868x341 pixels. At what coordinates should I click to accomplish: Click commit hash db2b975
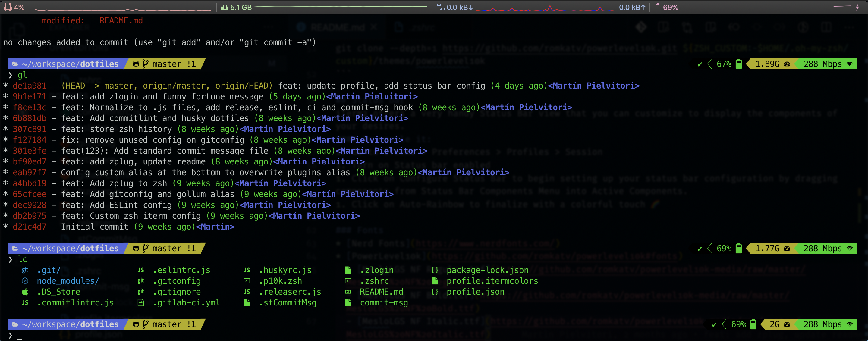(29, 216)
